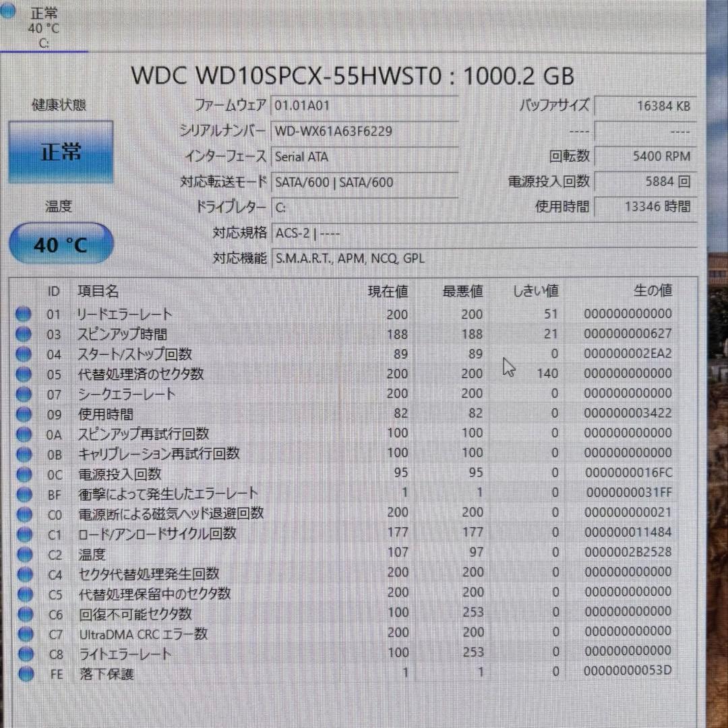Image resolution: width=728 pixels, height=728 pixels.
Task: Click the blue status icon for スピンアップ時間
Action: [x=24, y=333]
